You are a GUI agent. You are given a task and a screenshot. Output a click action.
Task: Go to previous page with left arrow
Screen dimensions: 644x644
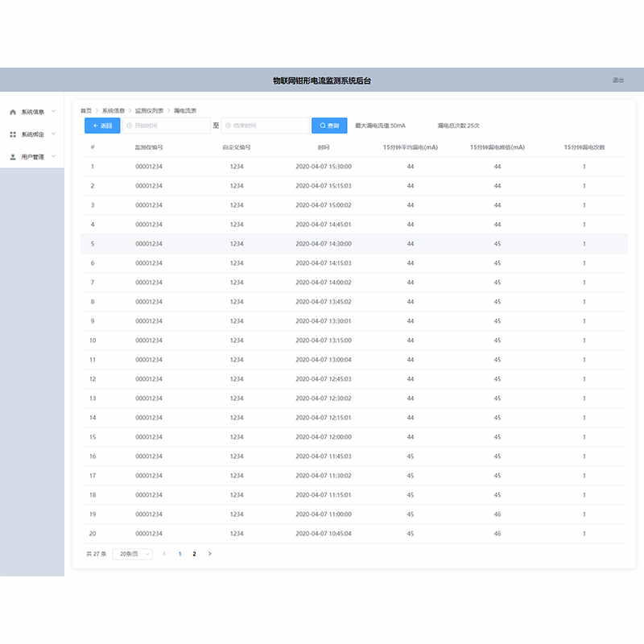coord(165,554)
